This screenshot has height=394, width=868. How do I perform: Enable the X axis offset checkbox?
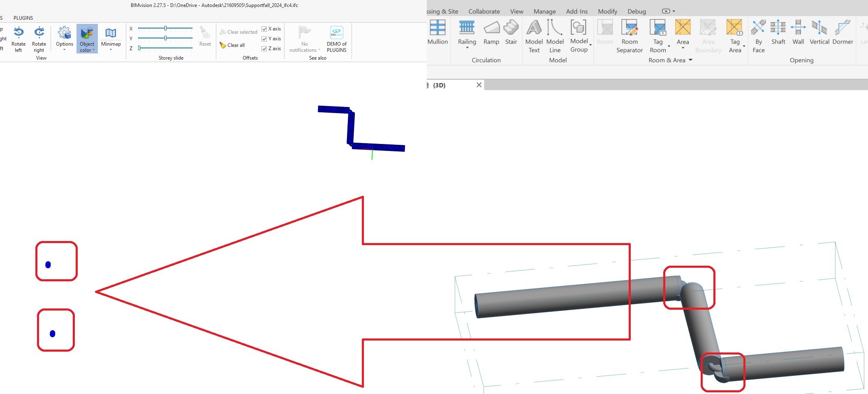pos(264,28)
